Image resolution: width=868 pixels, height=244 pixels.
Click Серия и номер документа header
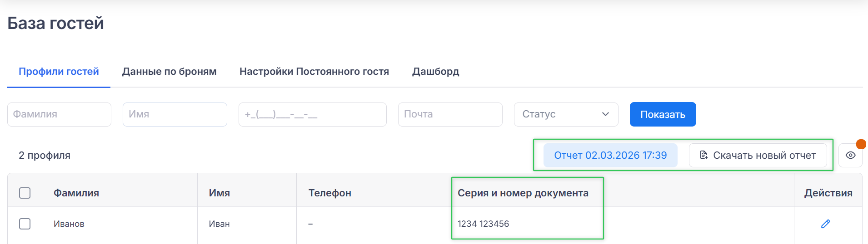[523, 193]
